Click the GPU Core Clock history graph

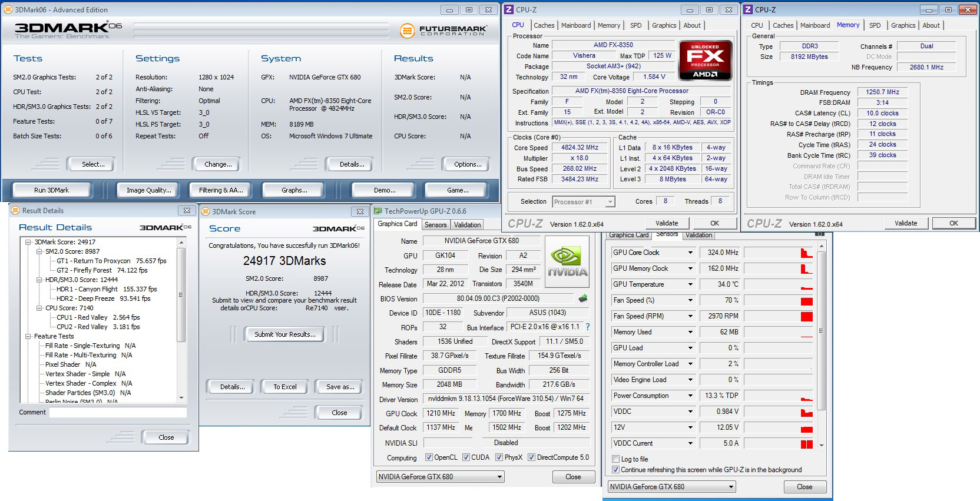[x=778, y=253]
